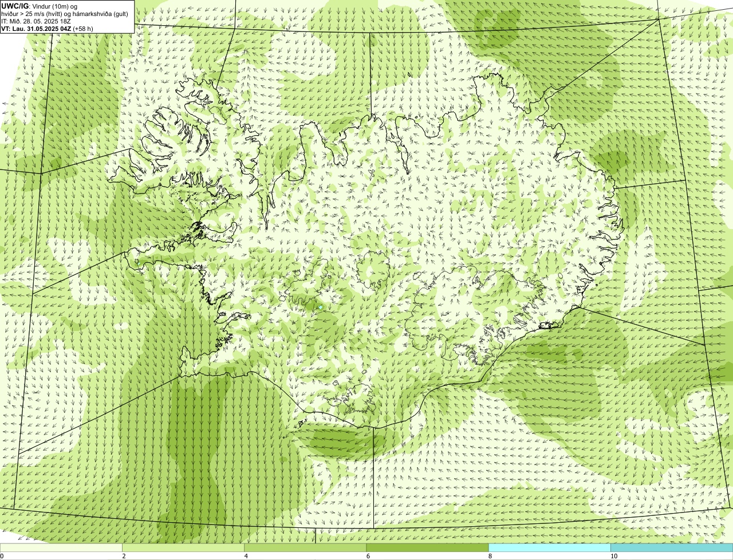Click the '10' tick label on the scale

tap(613, 556)
